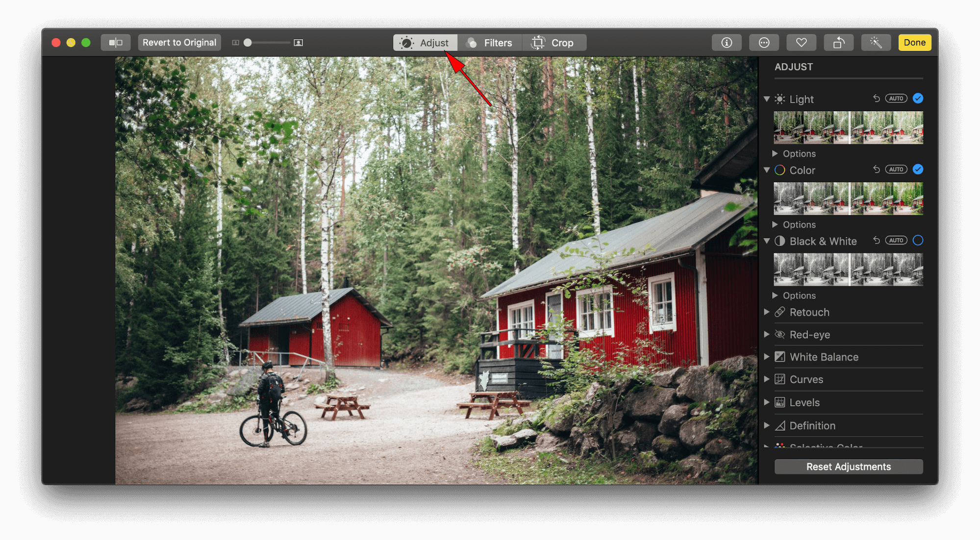Click AUTO for Light
Image resolution: width=980 pixels, height=540 pixels.
coord(896,98)
